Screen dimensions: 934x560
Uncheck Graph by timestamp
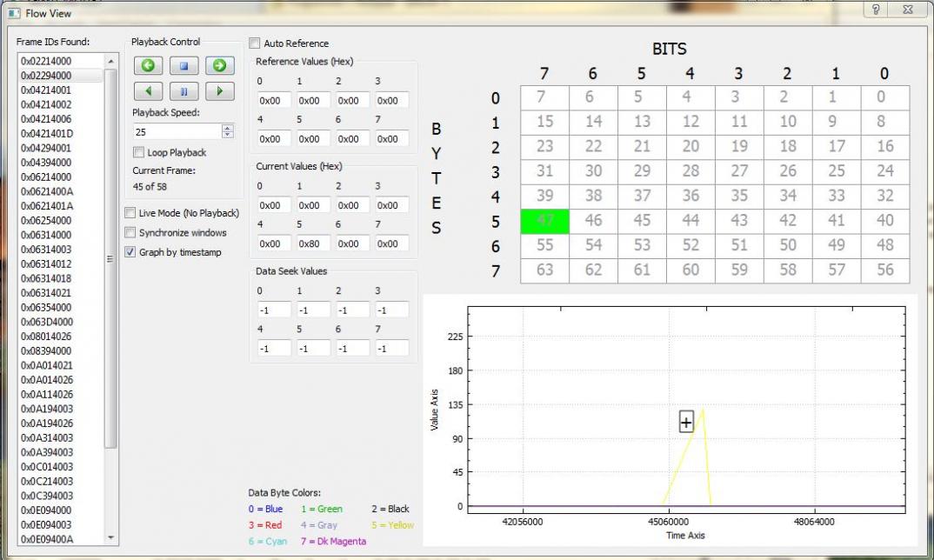point(130,252)
